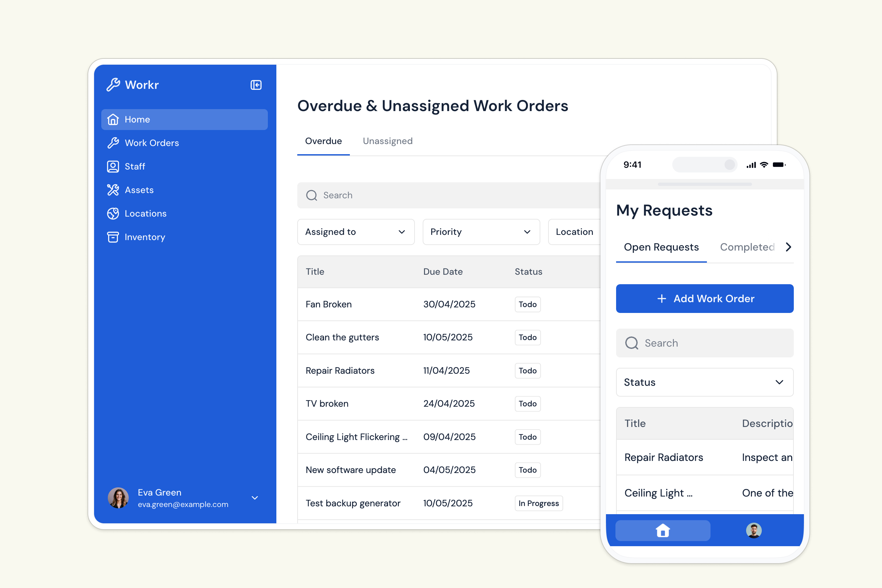This screenshot has height=588, width=882.
Task: Click the phone Search field
Action: pyautogui.click(x=705, y=343)
